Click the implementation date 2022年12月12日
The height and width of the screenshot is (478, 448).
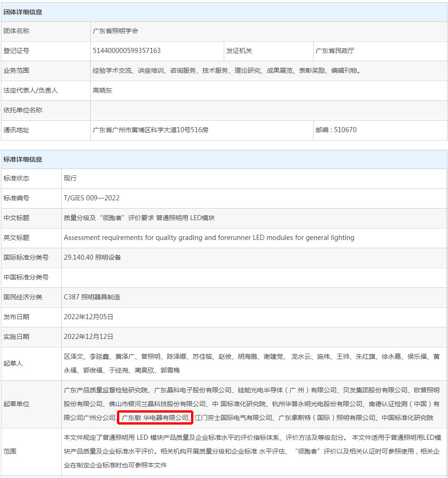point(88,337)
